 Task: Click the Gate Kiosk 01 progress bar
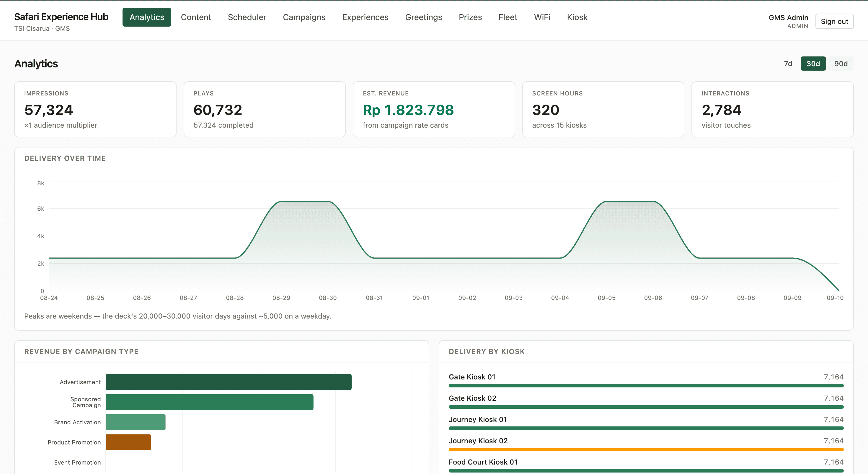point(646,386)
